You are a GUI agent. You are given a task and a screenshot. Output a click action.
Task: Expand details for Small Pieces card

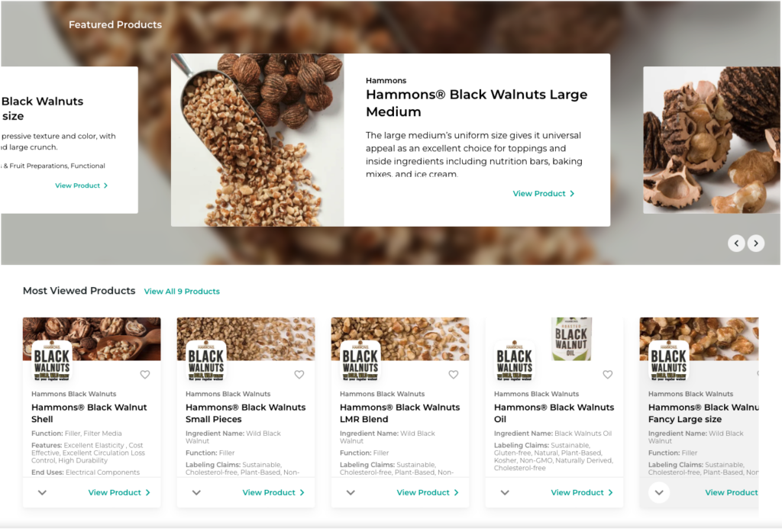(x=196, y=492)
